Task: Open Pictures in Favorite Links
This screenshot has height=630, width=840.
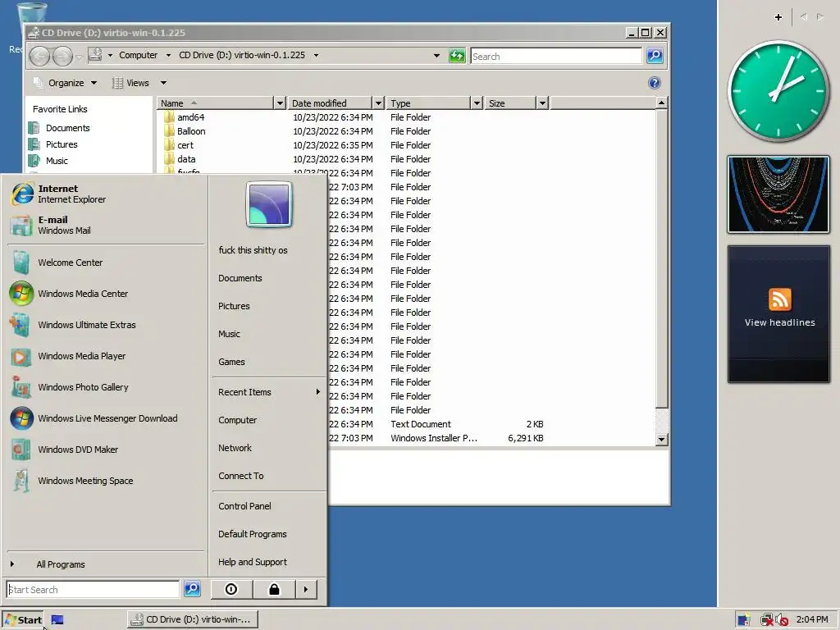Action: click(62, 144)
